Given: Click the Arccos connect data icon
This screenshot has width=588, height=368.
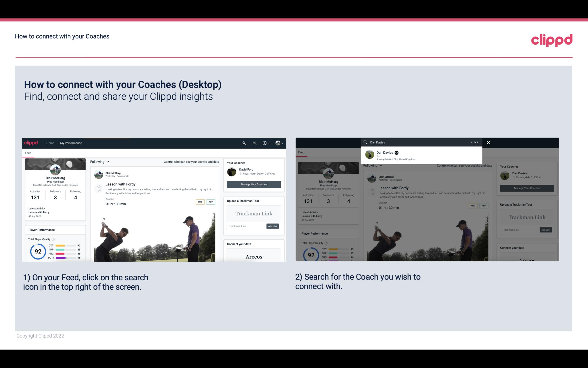Looking at the screenshot, I should (x=254, y=256).
